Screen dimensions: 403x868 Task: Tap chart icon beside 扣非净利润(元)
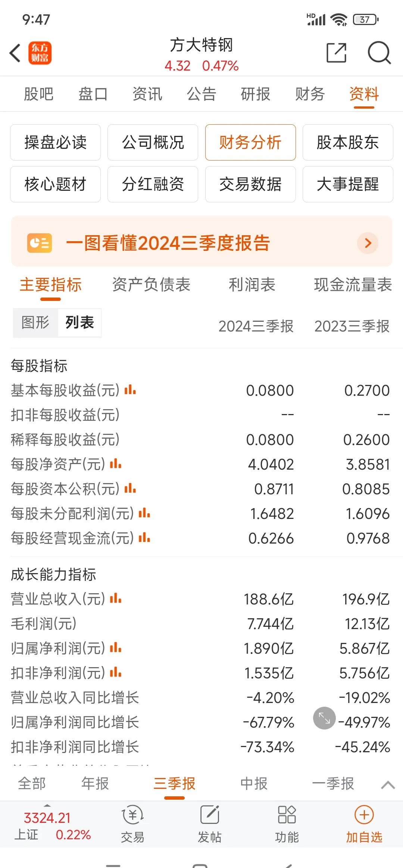[116, 673]
